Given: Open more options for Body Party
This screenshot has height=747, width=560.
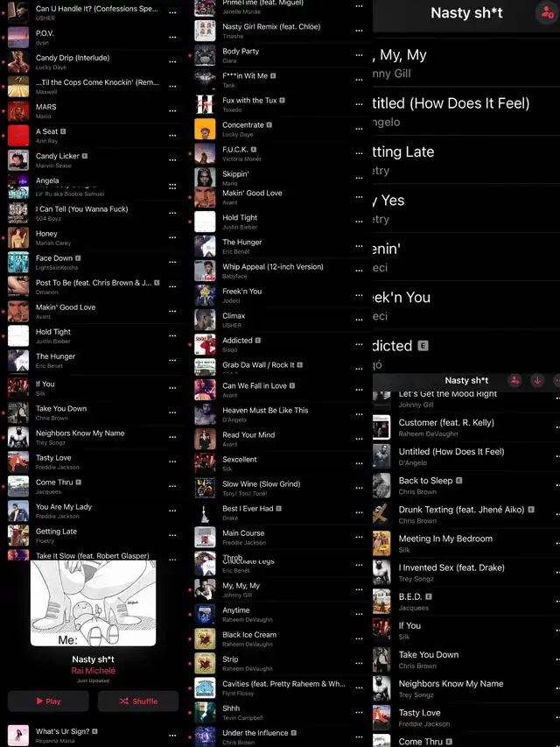Looking at the screenshot, I should click(x=359, y=55).
